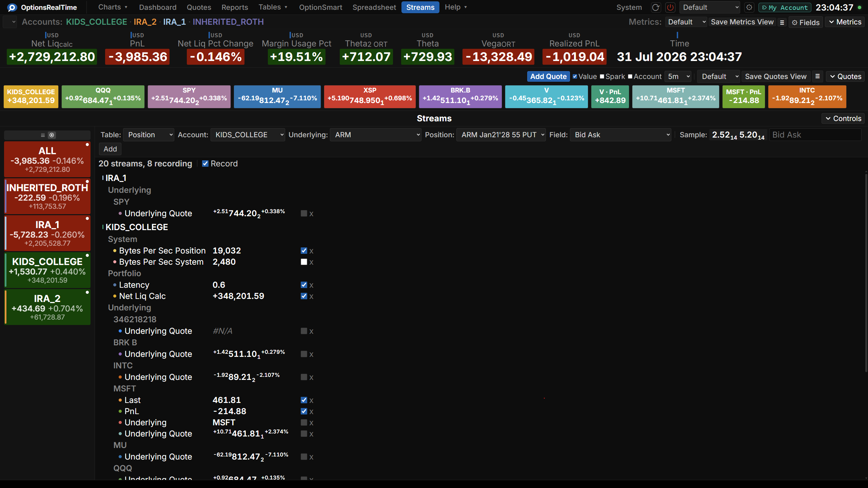Screen dimensions: 868x488
Task: Click the target icon above the ALL tile
Action: pyautogui.click(x=52, y=135)
